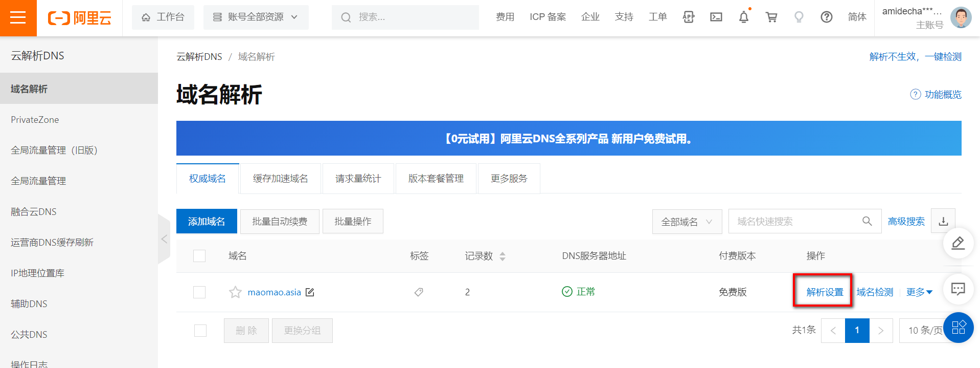Open the shopping cart icon
This screenshot has height=368, width=980.
click(771, 17)
